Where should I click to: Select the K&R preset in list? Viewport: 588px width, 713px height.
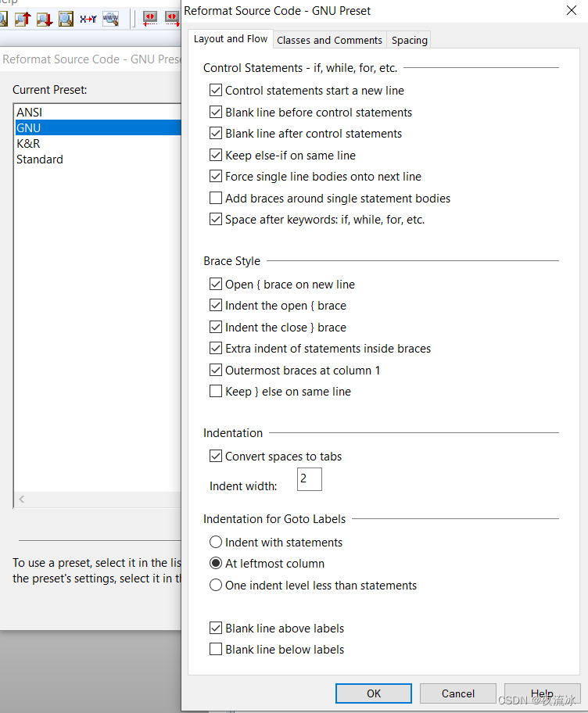pyautogui.click(x=28, y=144)
